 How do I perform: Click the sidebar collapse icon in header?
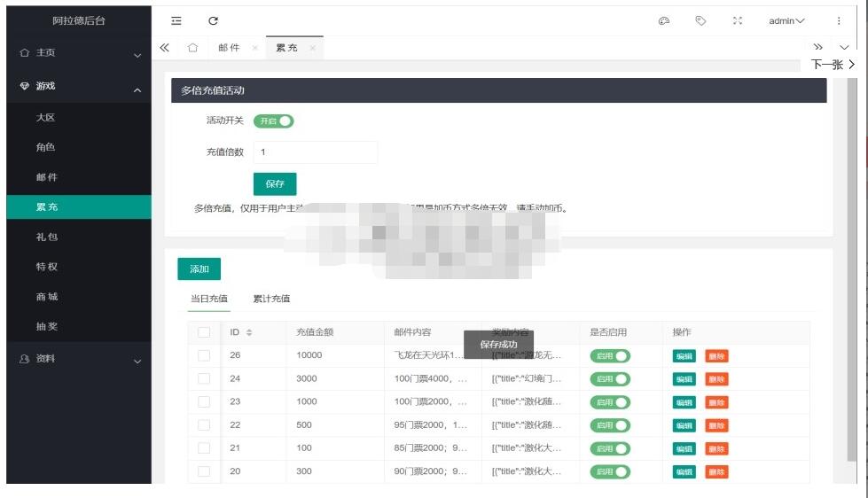(x=176, y=21)
